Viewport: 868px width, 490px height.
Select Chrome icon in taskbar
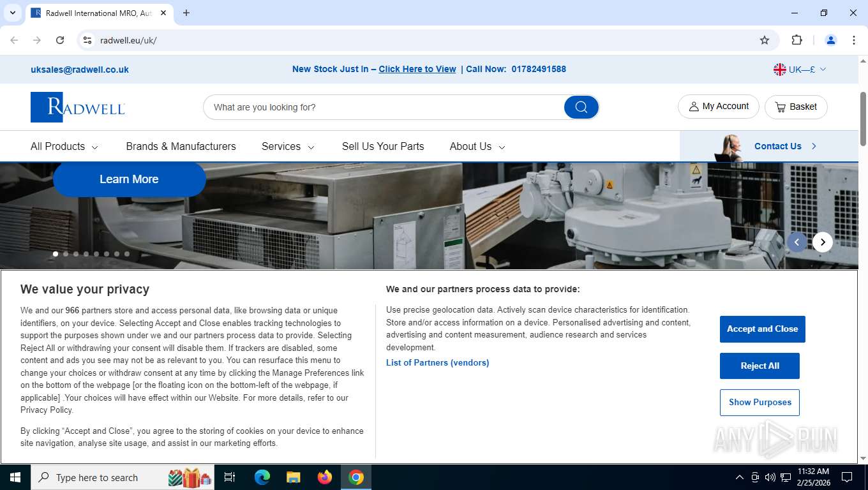356,477
